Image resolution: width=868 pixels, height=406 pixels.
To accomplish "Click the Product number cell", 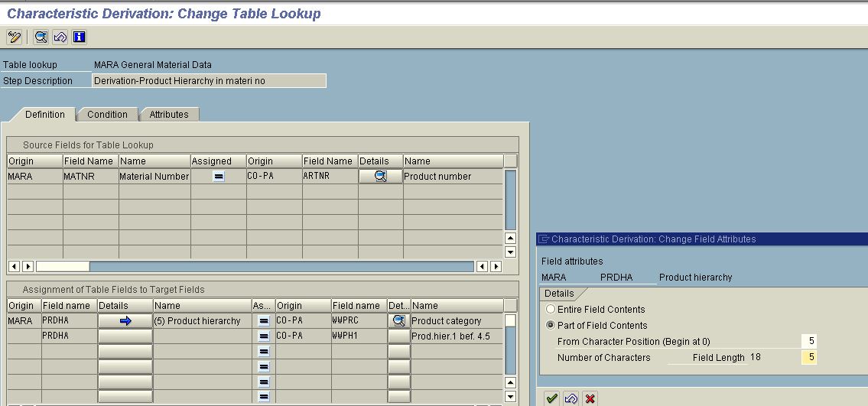I will click(x=453, y=177).
